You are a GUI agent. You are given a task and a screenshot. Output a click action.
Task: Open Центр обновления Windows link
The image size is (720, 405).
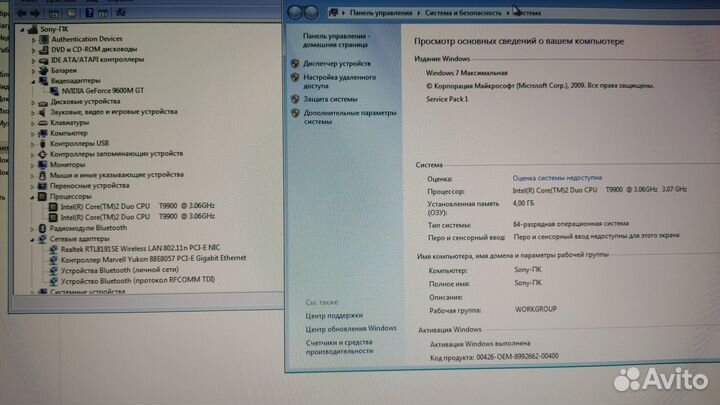[x=351, y=329]
